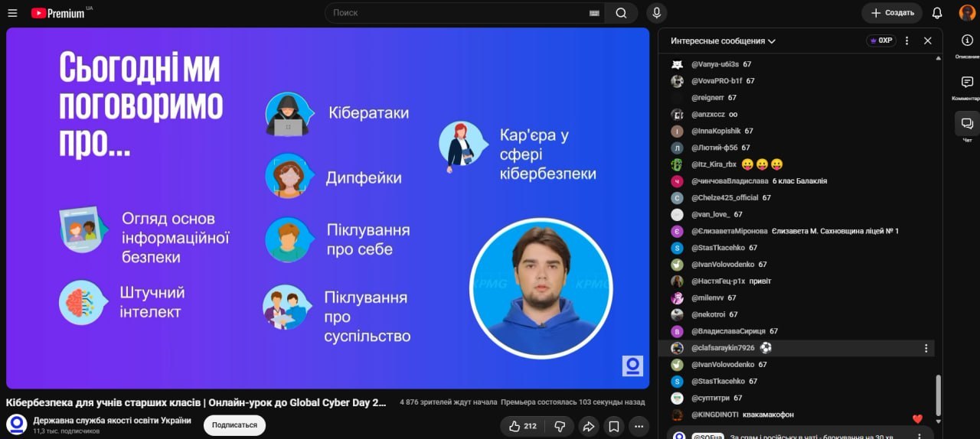Click the video title Кібербезпека для учнів

point(197,402)
